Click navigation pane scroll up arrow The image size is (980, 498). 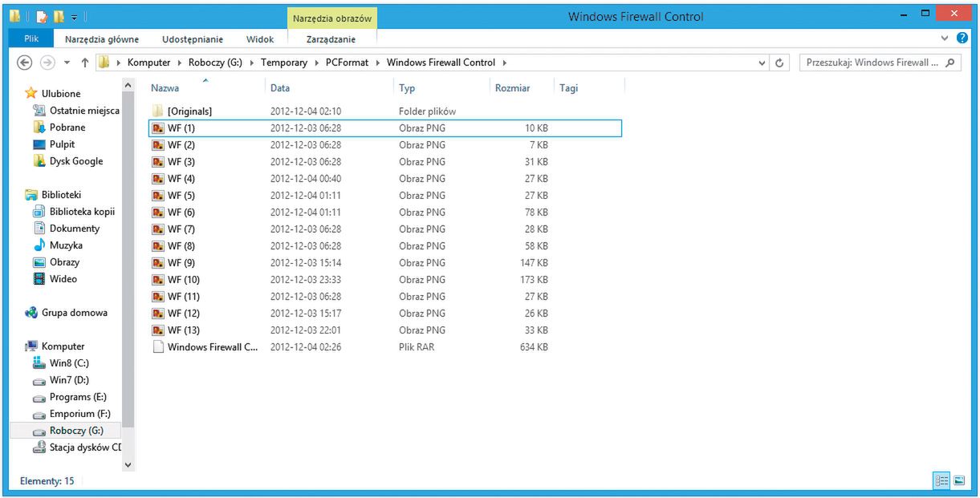click(128, 84)
